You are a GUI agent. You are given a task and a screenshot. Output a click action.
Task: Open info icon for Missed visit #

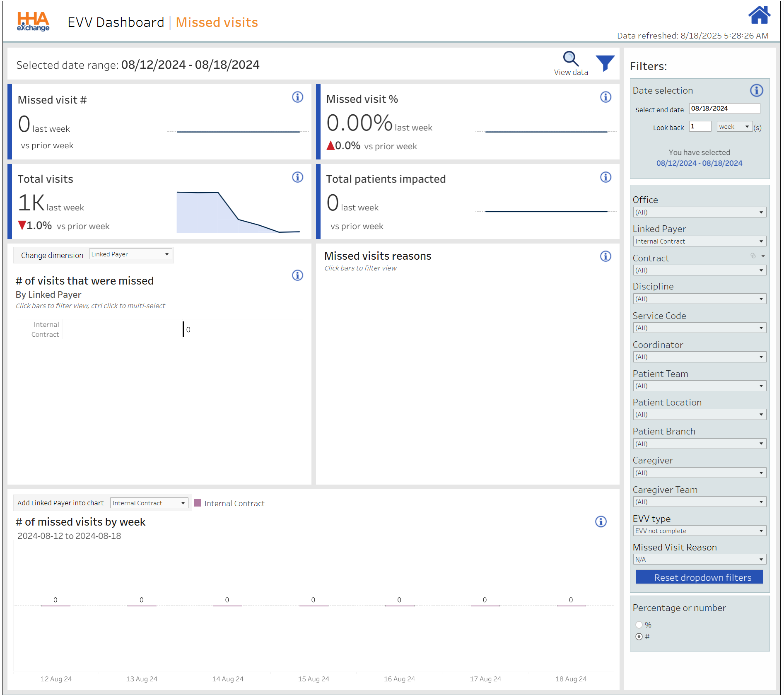pos(297,97)
